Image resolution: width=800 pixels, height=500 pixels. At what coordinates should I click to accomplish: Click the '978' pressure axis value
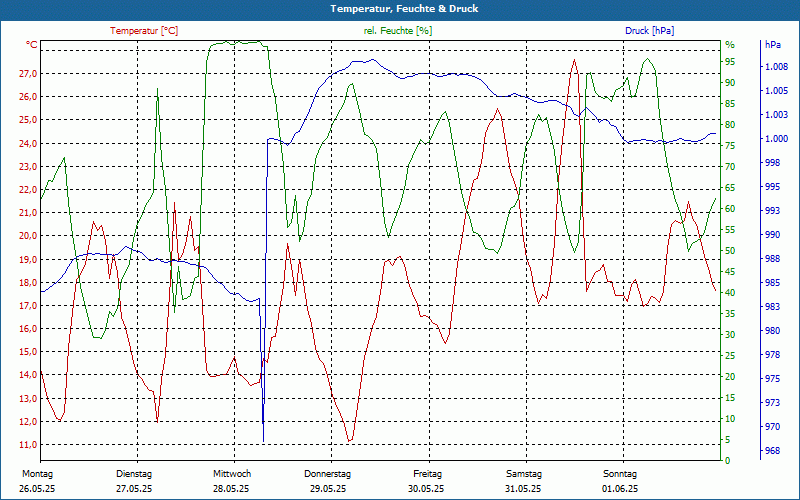coord(773,355)
